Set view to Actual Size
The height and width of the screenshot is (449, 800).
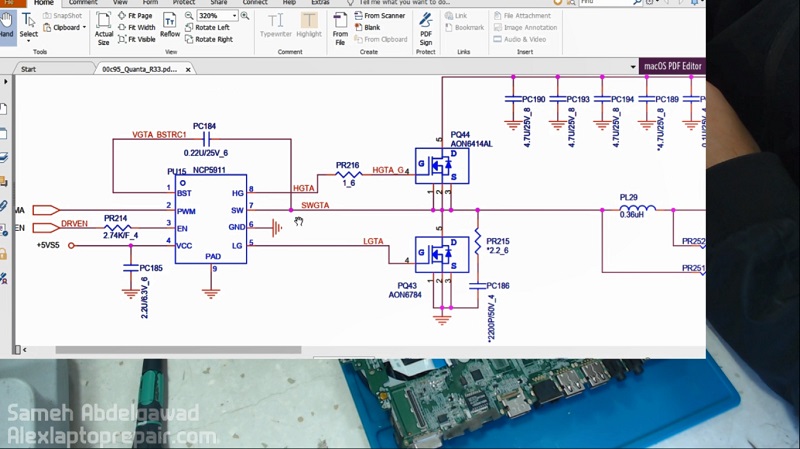104,29
